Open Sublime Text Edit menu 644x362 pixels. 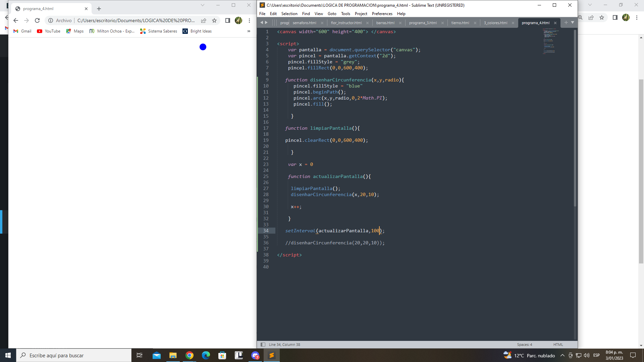click(273, 14)
